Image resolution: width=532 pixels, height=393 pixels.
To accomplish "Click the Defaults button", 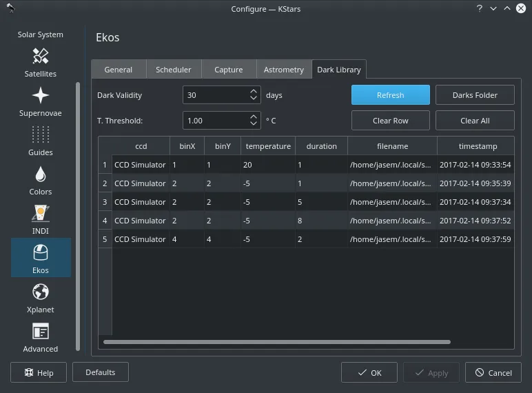I will point(101,372).
